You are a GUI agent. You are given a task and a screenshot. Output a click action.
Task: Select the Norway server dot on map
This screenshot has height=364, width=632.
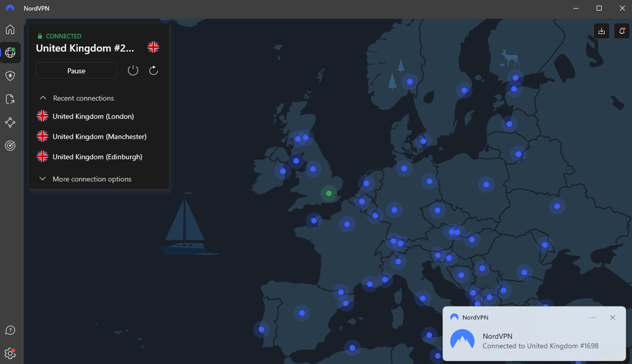[x=410, y=82]
